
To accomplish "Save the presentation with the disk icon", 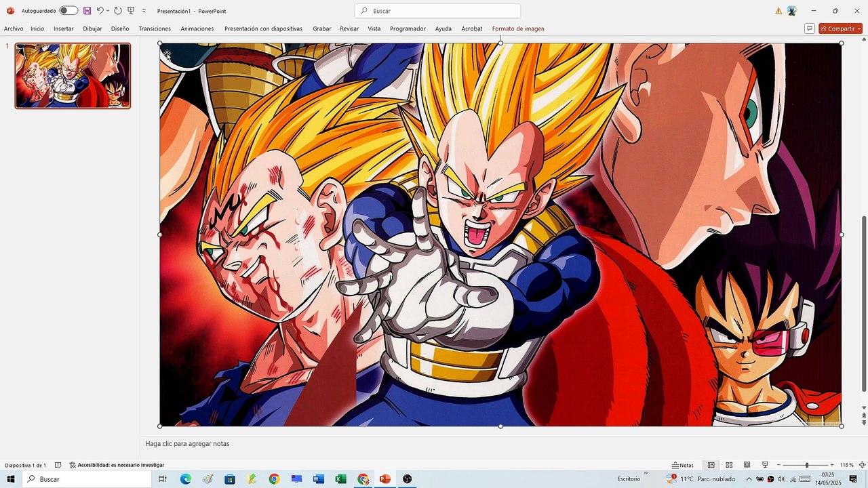I will pyautogui.click(x=87, y=11).
